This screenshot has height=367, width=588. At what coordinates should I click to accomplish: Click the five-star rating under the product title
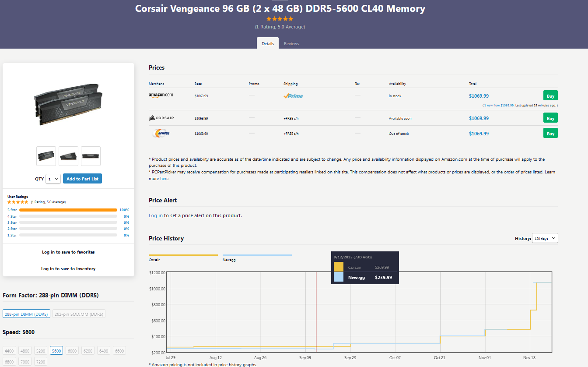click(280, 19)
